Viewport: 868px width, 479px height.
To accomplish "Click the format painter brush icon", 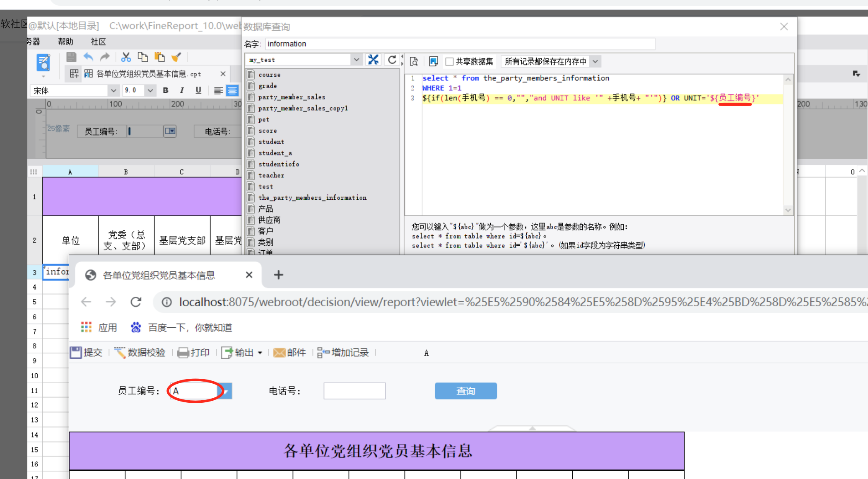I will pos(177,57).
